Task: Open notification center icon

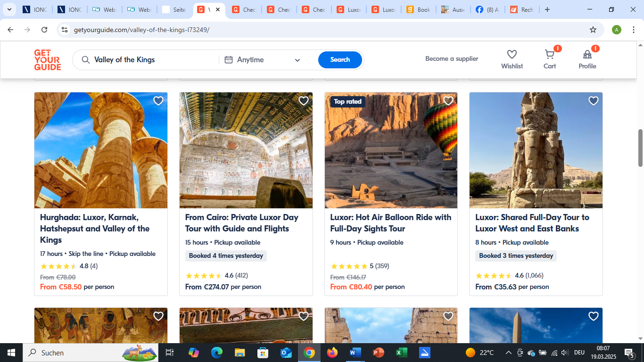Action: point(629,353)
